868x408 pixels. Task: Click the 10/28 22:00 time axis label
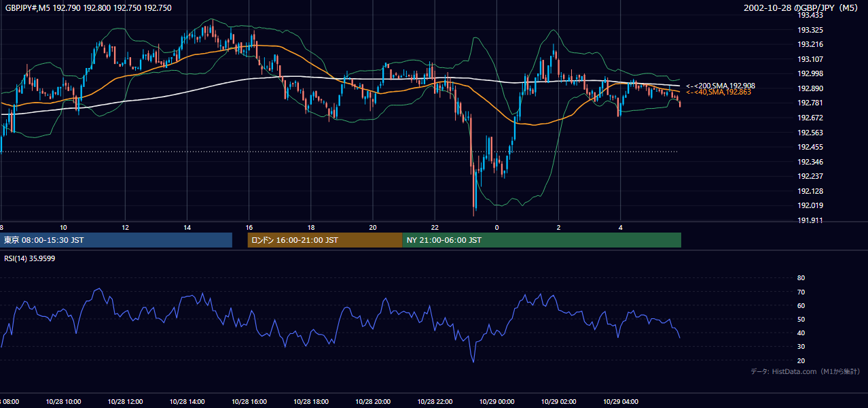435,402
